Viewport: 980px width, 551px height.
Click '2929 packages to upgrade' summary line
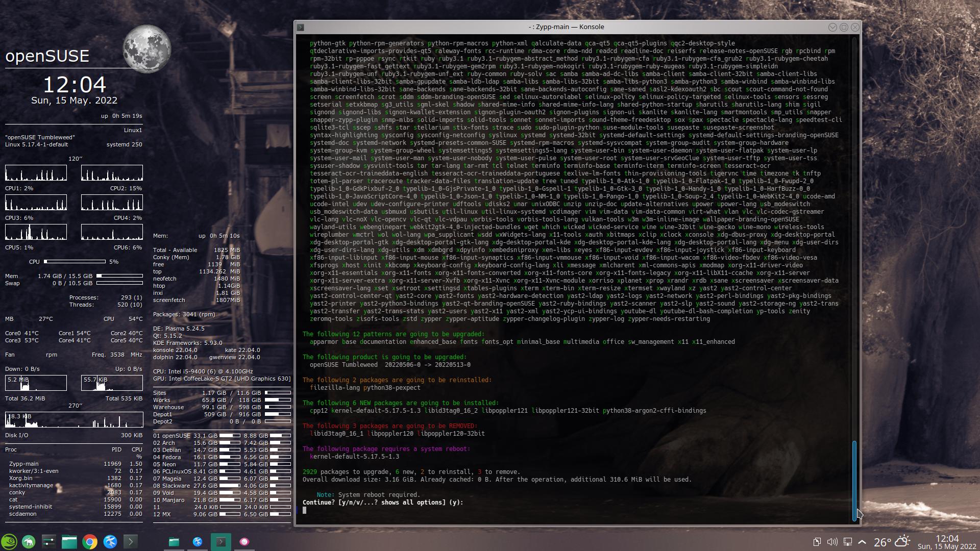[x=411, y=472]
